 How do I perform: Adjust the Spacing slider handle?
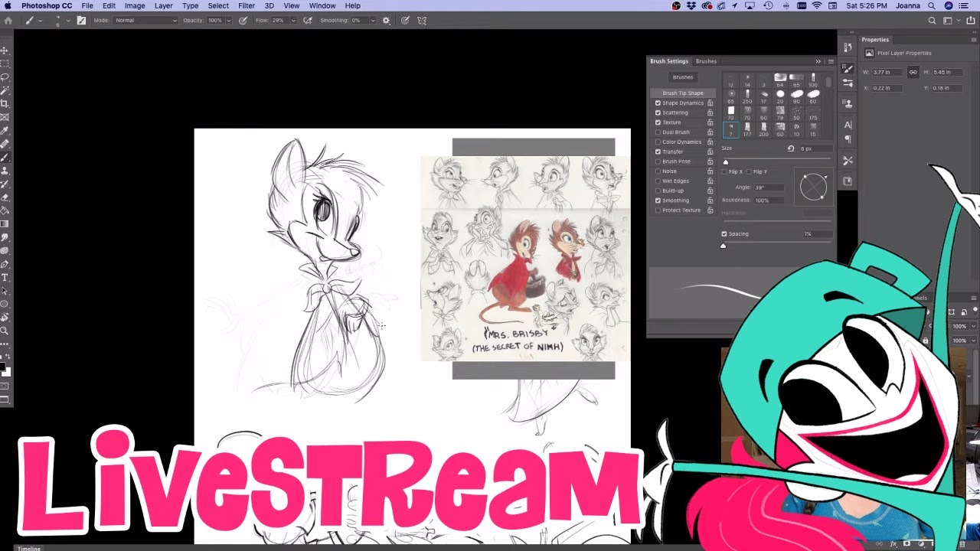(x=724, y=246)
